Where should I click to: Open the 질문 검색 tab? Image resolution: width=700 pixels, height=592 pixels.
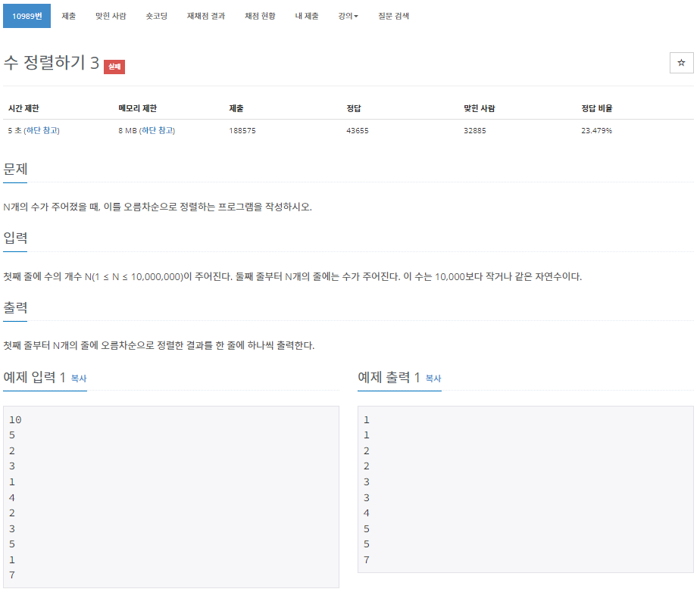tap(393, 16)
